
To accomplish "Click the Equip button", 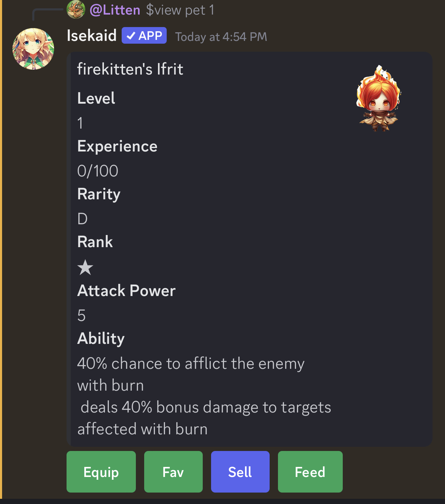I will coord(101,471).
